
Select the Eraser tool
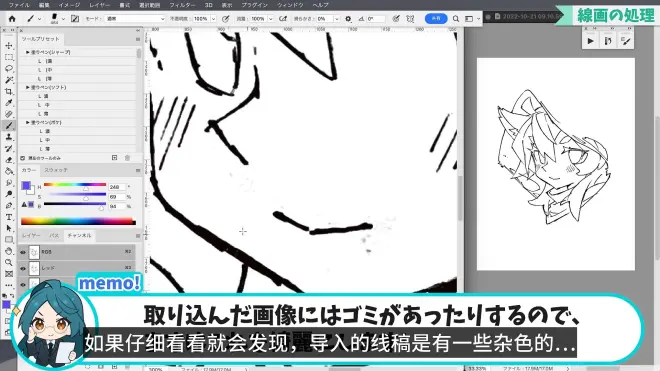(x=9, y=160)
